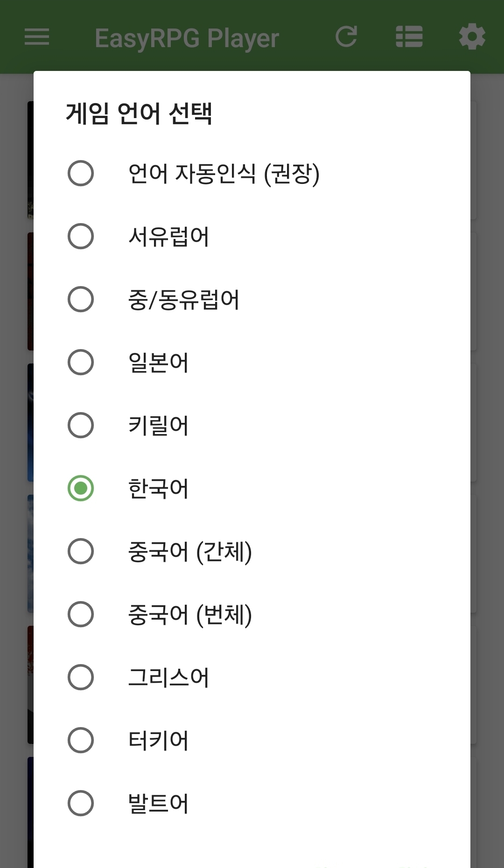Pick the 그리스어 radio button
Image resolution: width=504 pixels, height=868 pixels.
coord(81,677)
